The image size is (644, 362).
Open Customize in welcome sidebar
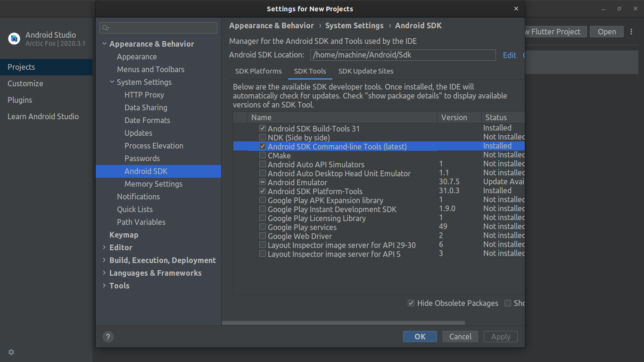(x=46, y=83)
